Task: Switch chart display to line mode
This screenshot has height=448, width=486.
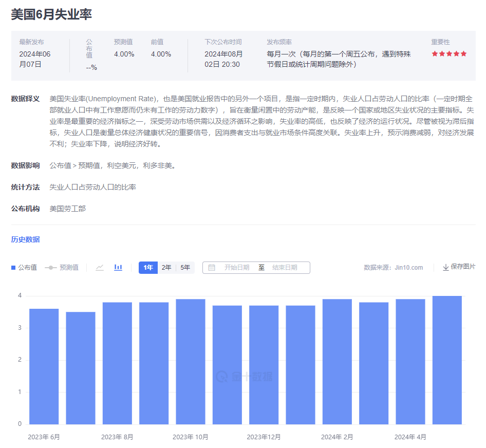Action: [x=99, y=267]
